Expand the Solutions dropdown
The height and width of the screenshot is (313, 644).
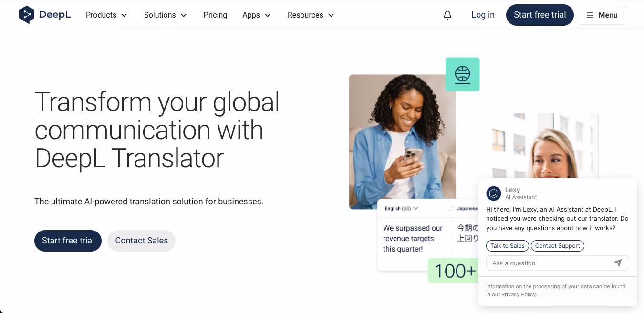pyautogui.click(x=166, y=15)
